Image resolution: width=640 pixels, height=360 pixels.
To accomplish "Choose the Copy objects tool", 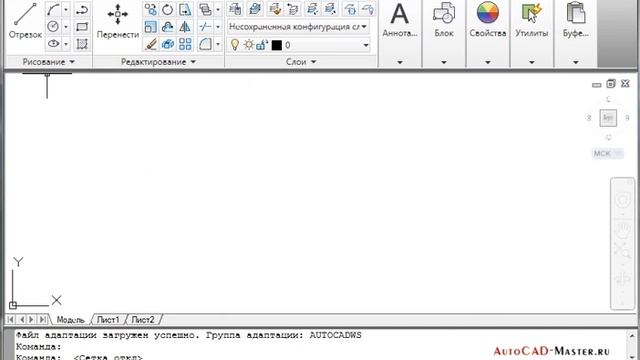I will coord(151,9).
